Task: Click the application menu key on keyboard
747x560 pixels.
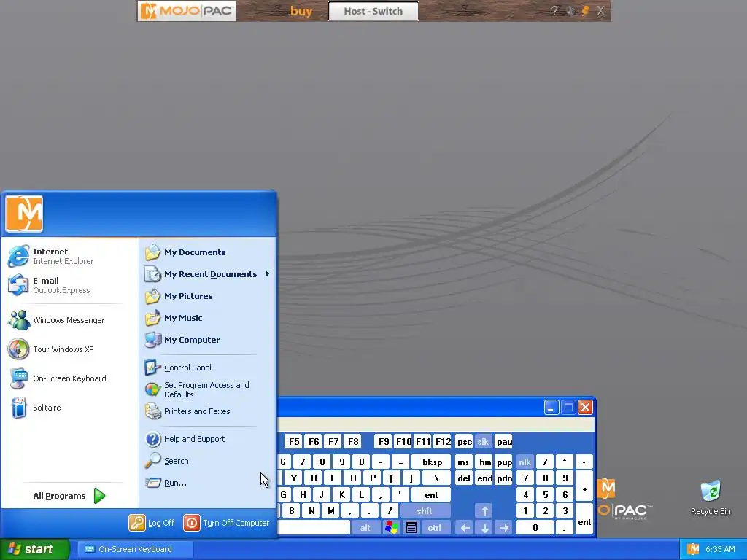Action: pyautogui.click(x=411, y=528)
